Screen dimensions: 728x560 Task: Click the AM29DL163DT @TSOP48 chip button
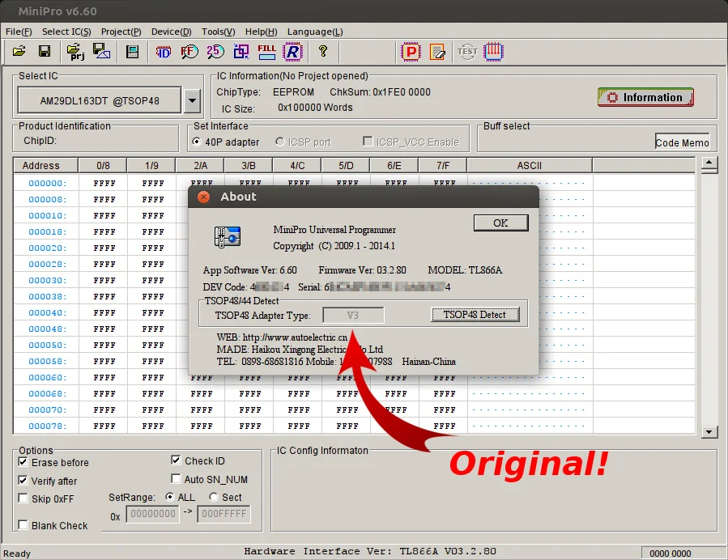pos(100,100)
